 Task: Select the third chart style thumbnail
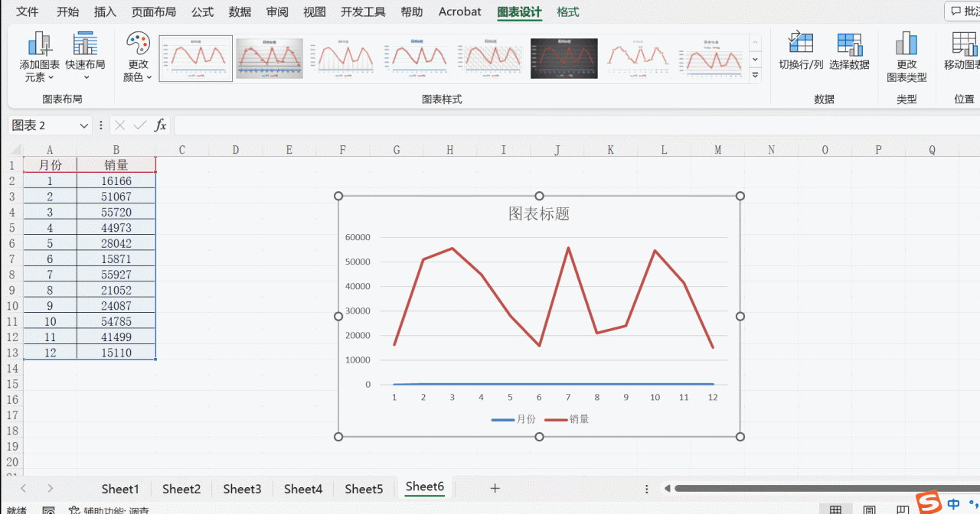(x=343, y=58)
